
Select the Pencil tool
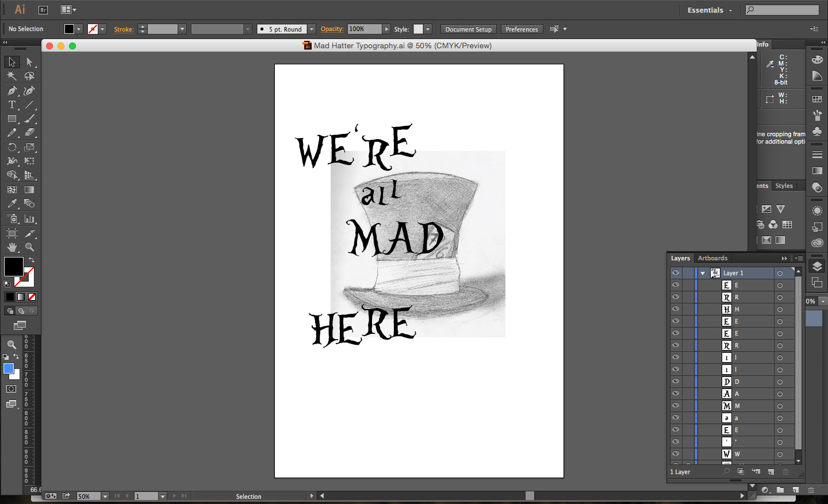point(12,132)
